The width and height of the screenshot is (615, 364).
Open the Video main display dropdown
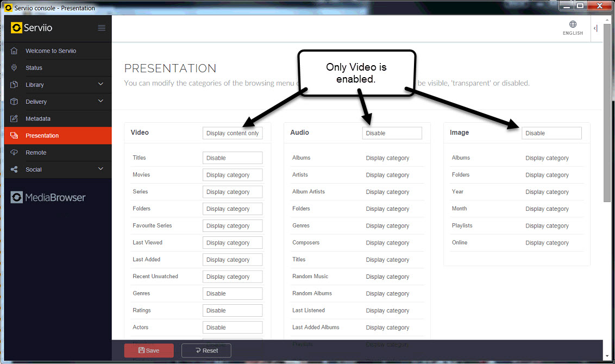tap(233, 133)
